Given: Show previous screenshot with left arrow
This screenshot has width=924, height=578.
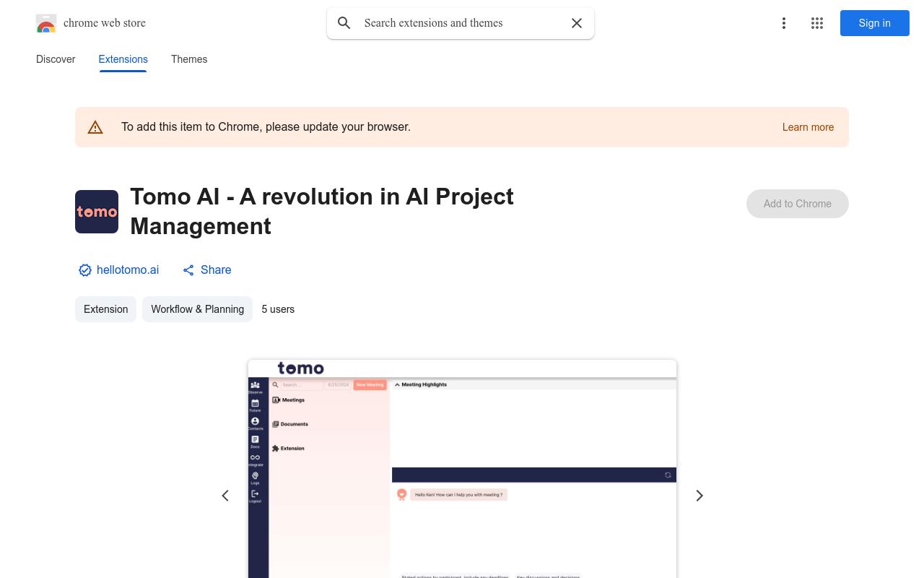Looking at the screenshot, I should 225,496.
